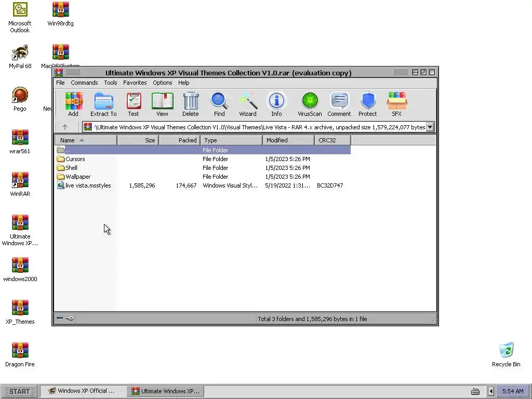Select the Dragon Fire archive desktop icon
The image size is (532, 399).
[20, 355]
